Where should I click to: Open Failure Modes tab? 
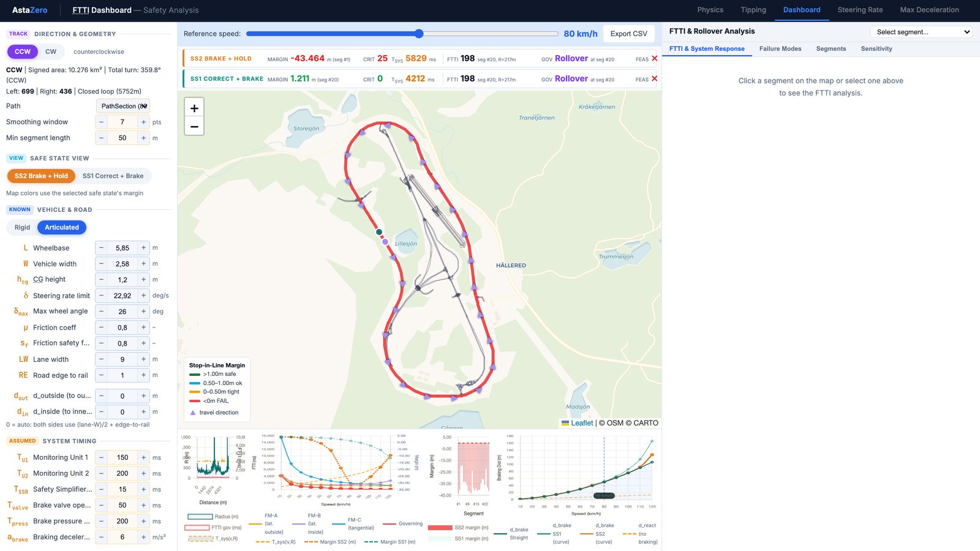click(x=780, y=49)
